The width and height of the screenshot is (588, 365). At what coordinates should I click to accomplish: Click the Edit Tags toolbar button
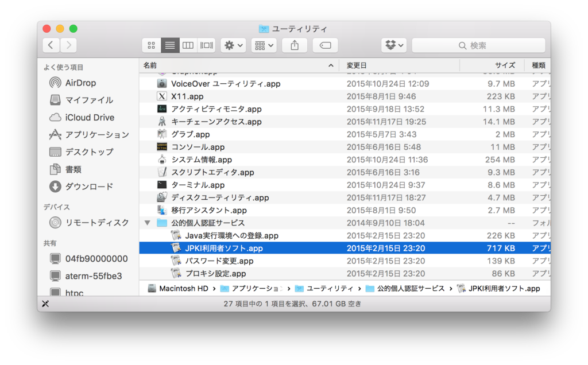coord(325,45)
